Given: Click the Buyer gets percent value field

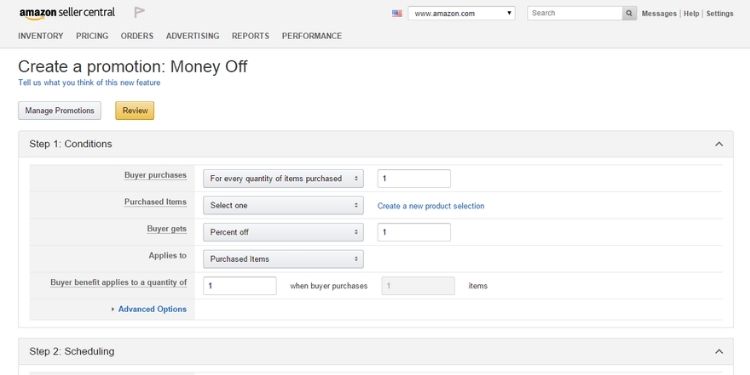Looking at the screenshot, I should pos(414,232).
